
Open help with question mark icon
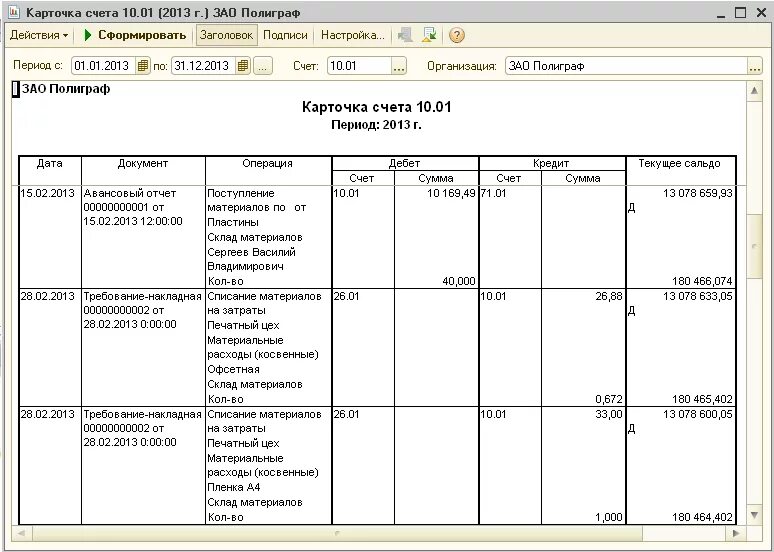(x=457, y=36)
